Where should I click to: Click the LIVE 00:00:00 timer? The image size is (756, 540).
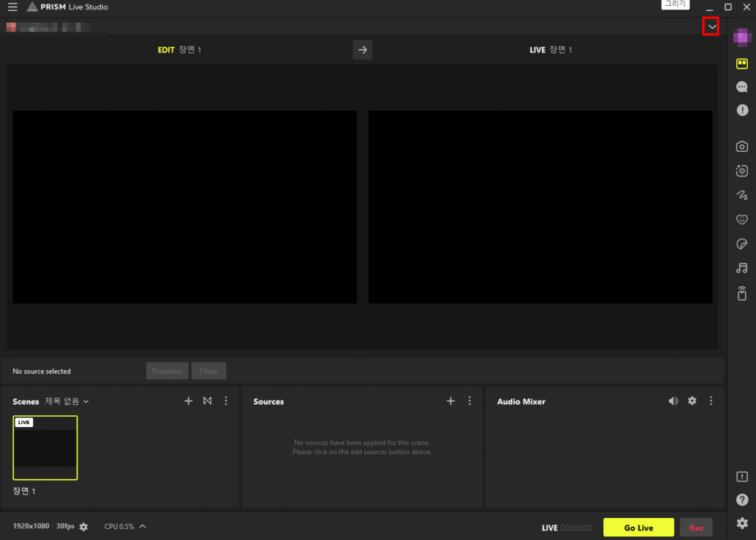click(x=566, y=528)
